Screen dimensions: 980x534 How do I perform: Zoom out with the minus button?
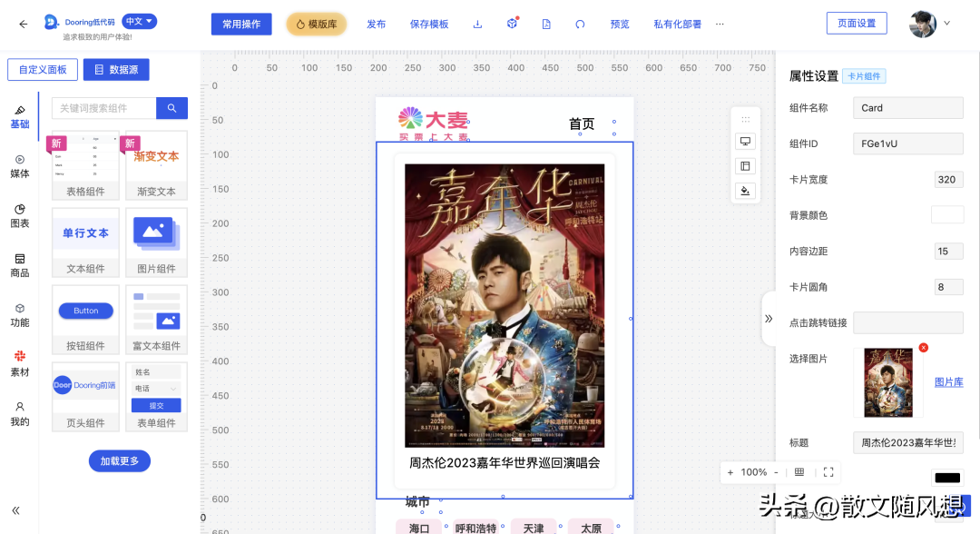[776, 472]
